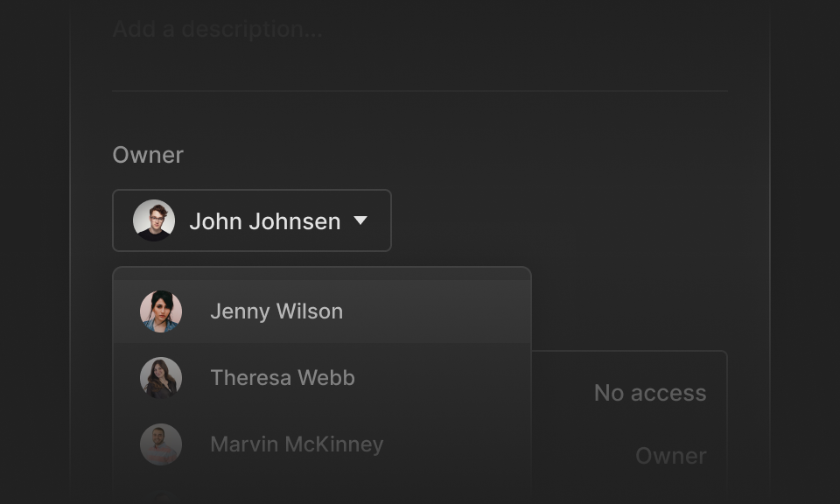Click Theresa Webb's avatar

[x=161, y=378]
